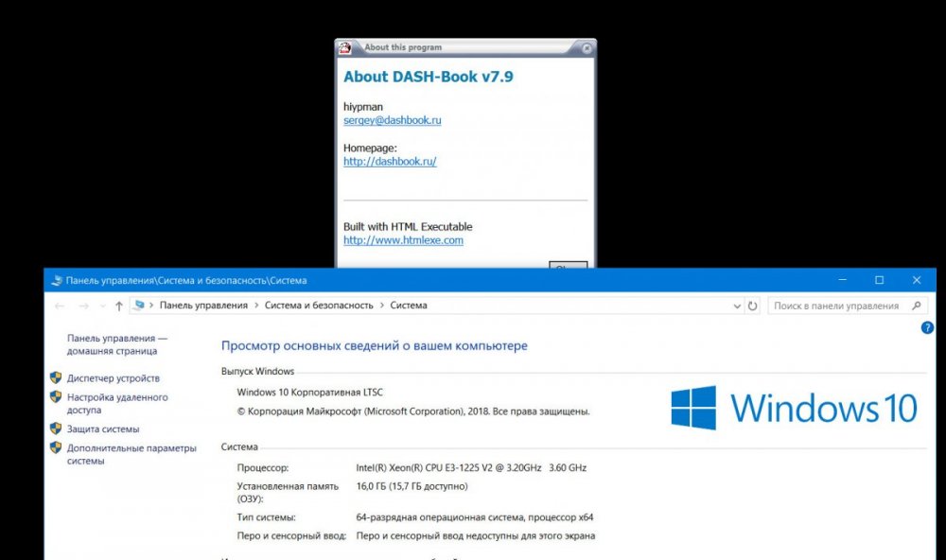Close the Система control panel window

coord(917,280)
